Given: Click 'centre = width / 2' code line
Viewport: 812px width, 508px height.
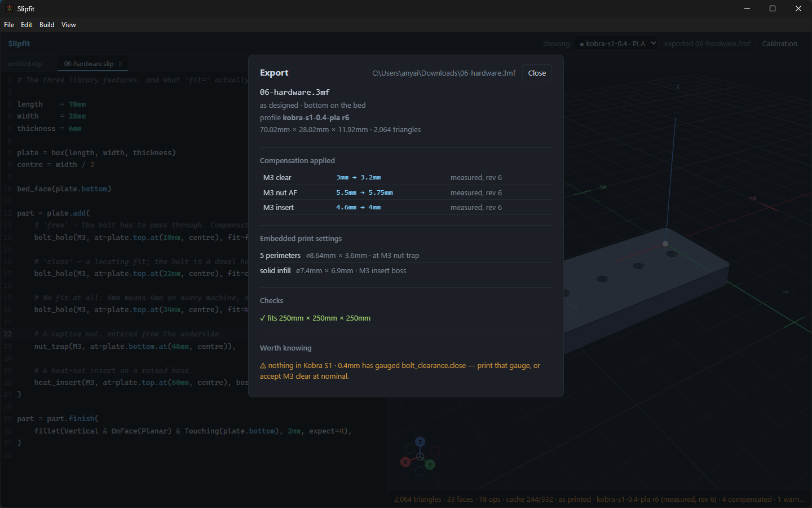Looking at the screenshot, I should coord(56,165).
